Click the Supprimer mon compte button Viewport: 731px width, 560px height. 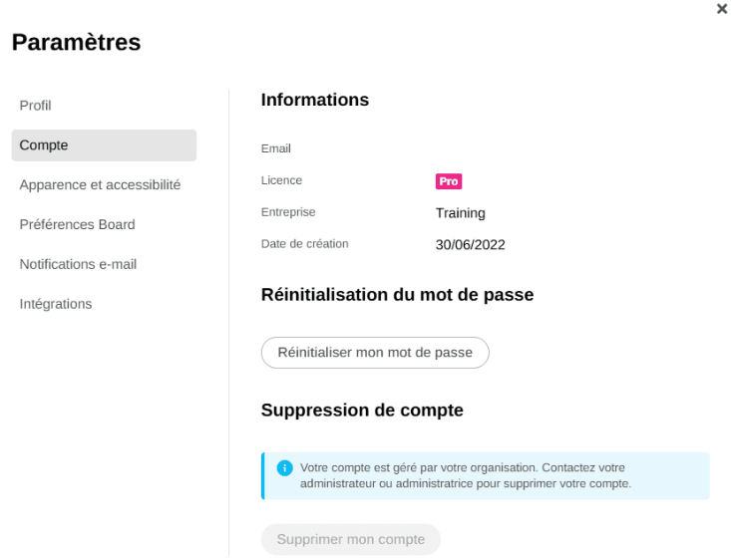[x=351, y=539]
